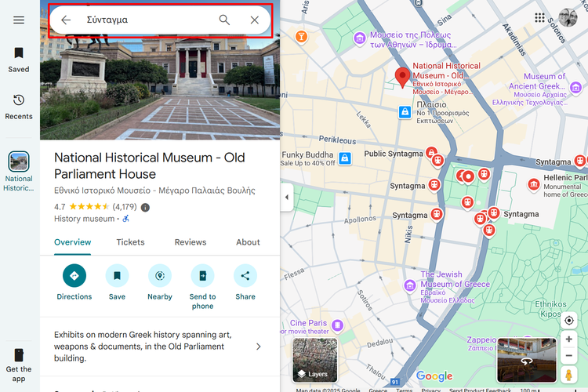Click the Ethnikos Kipos map label
Image resolution: width=588 pixels, height=392 pixels.
point(550,309)
